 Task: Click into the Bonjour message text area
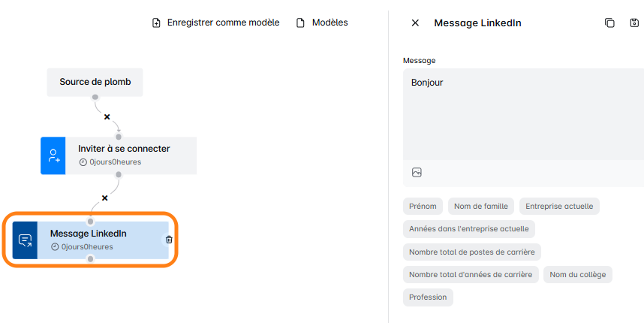pos(523,113)
